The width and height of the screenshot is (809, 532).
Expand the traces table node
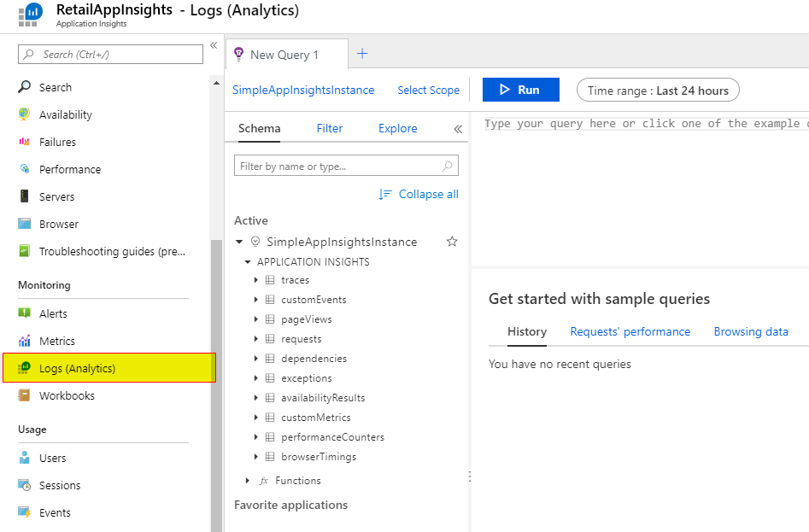pyautogui.click(x=255, y=279)
